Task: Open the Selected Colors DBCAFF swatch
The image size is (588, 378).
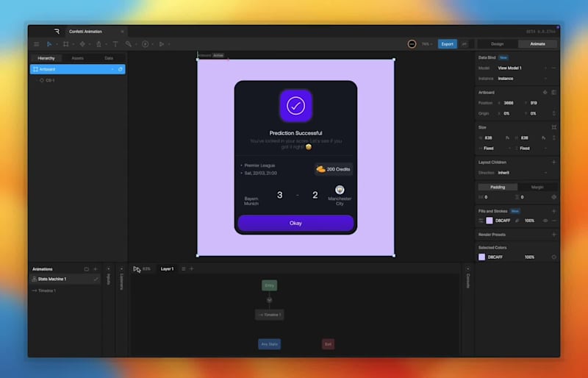Action: coord(482,257)
